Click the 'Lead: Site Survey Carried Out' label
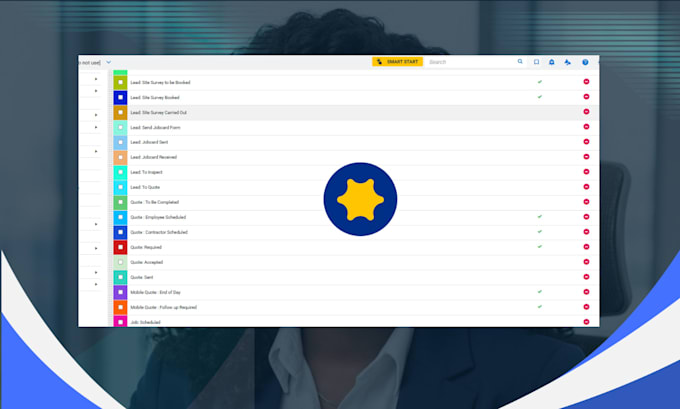Screen dimensions: 680x409 click(x=159, y=112)
